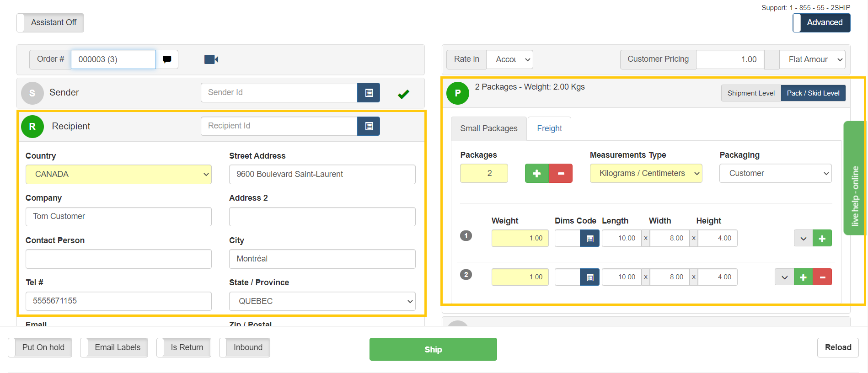The height and width of the screenshot is (373, 868).
Task: Click the Length field for package 1
Action: [x=622, y=238]
